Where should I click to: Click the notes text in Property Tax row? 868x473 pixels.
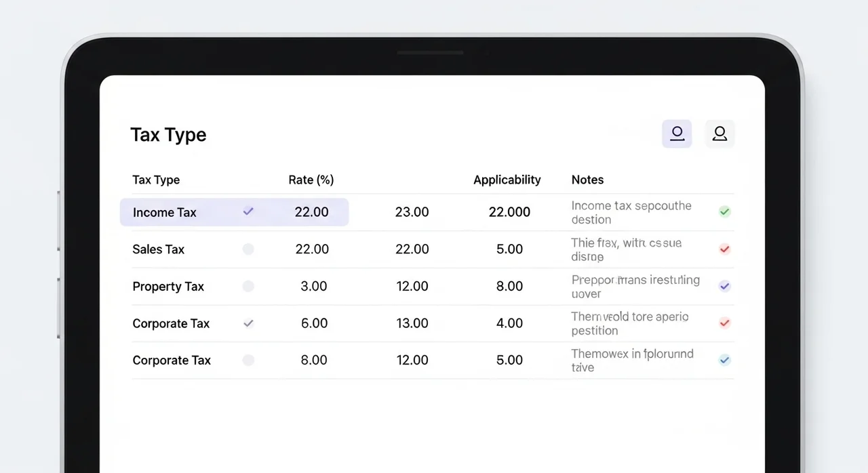(635, 287)
